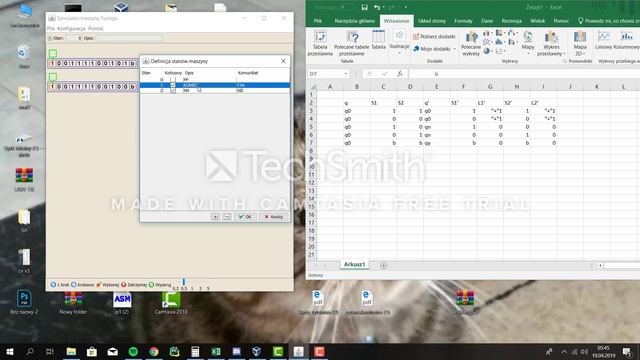Toggle the Końcowy checkbox for state 0

pos(173,80)
